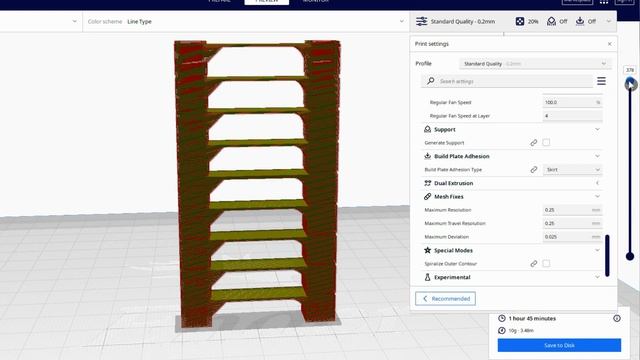
Task: Open the Profile dropdown
Action: pyautogui.click(x=535, y=64)
